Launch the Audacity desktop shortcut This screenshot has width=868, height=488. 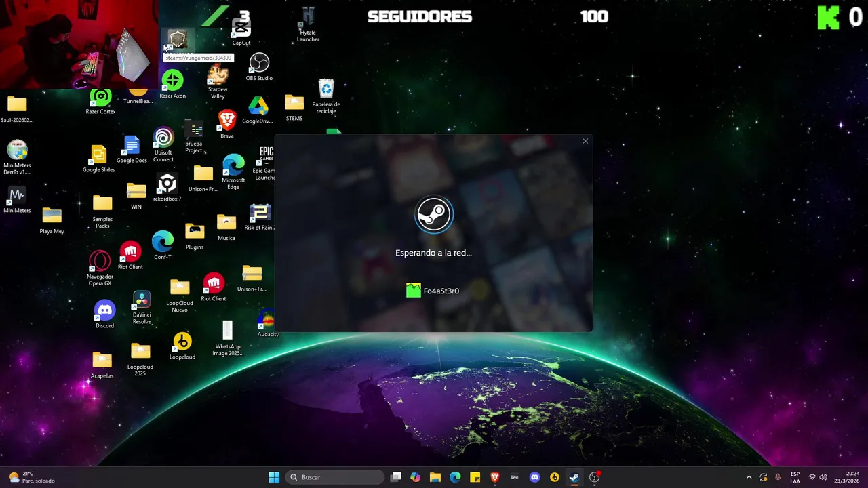coord(269,324)
